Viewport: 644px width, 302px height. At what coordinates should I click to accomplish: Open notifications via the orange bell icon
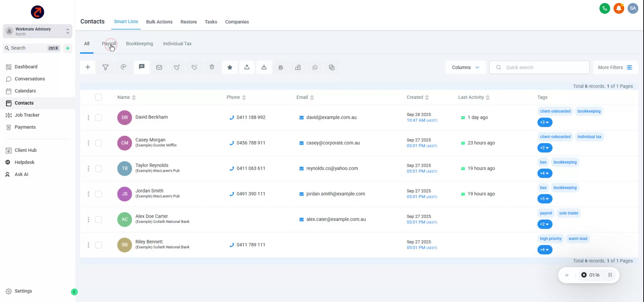point(619,8)
